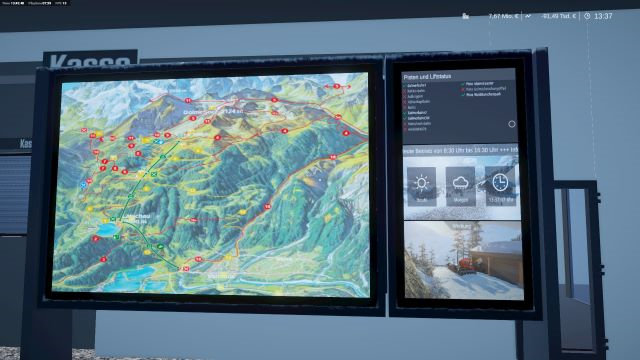This screenshot has height=360, width=640.
Task: Open the trend graph icon beside the balance
Action: point(528,16)
